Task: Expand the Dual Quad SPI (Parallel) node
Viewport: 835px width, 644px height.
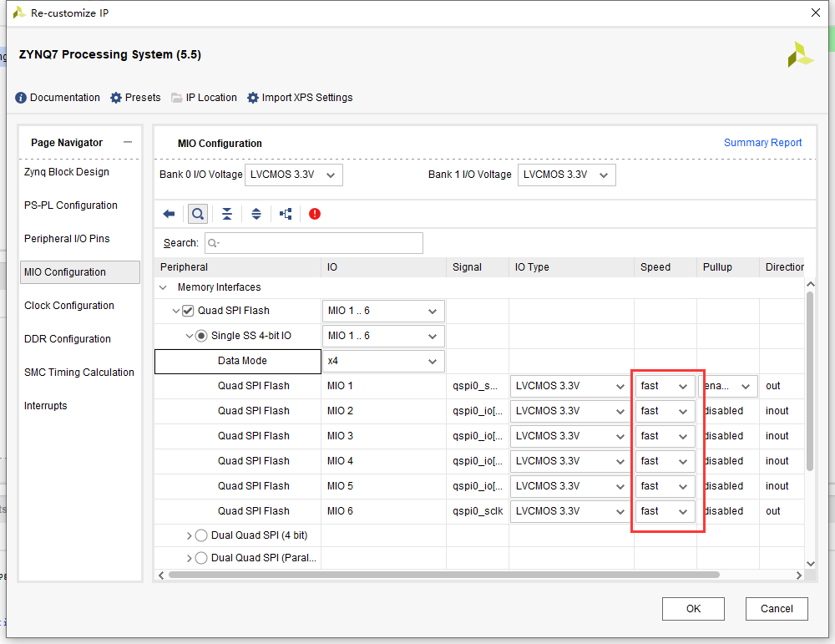Action: coord(189,558)
